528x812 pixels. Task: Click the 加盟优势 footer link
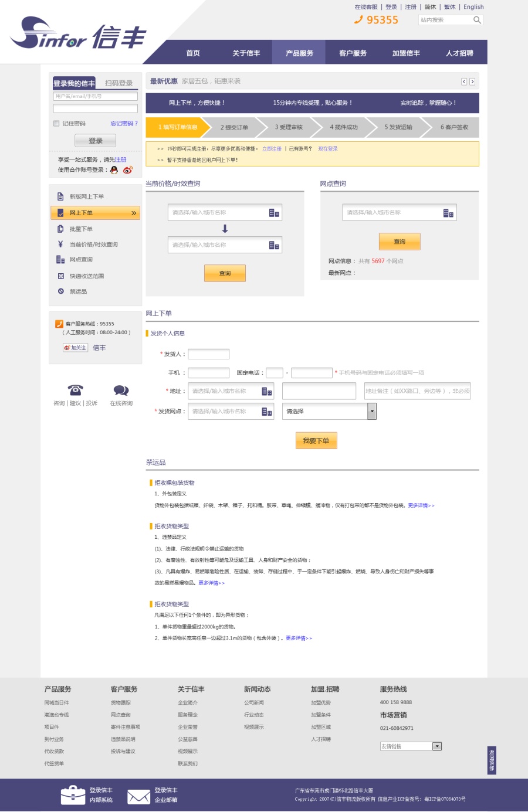[321, 702]
